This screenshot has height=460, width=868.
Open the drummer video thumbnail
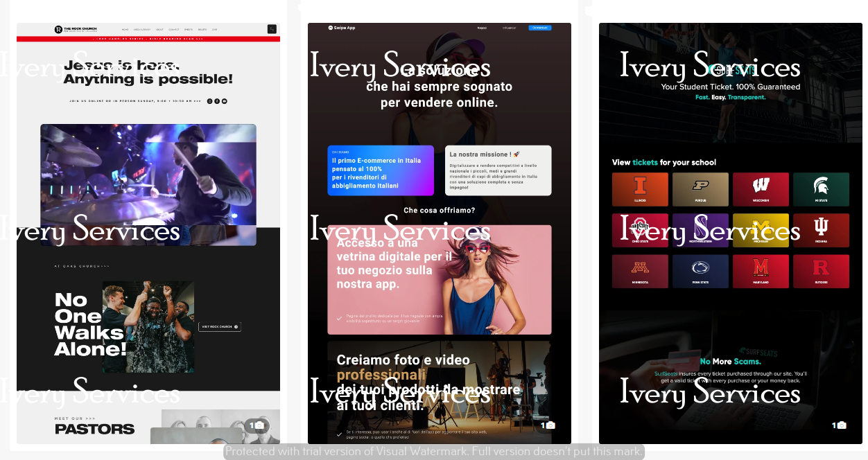coord(148,184)
